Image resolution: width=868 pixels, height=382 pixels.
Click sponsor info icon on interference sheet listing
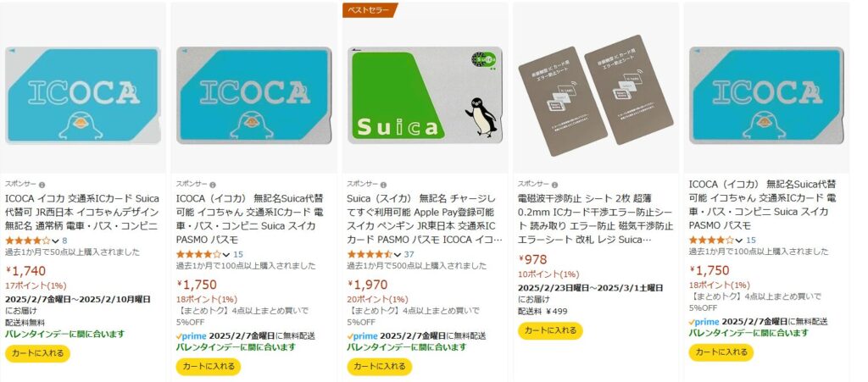[x=554, y=185]
